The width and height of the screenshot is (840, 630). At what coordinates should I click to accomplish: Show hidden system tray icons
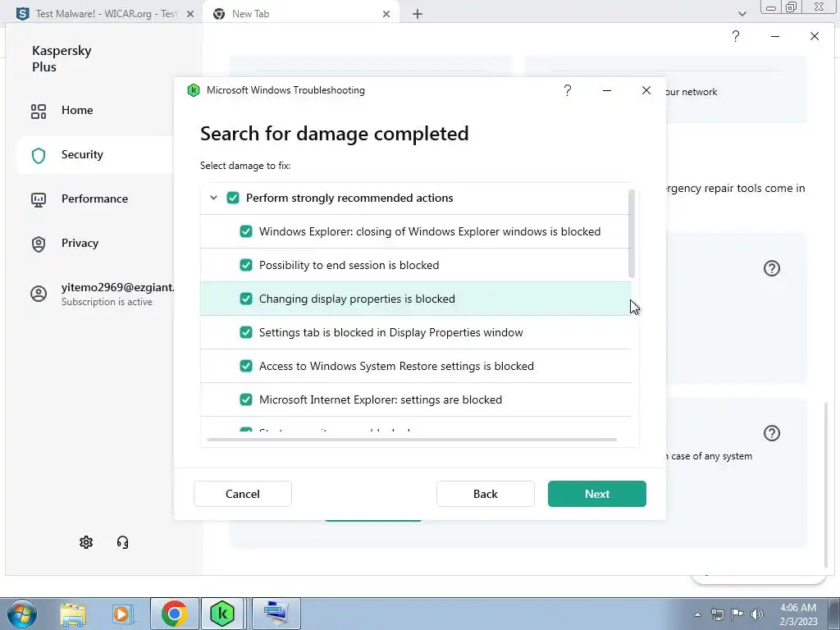pyautogui.click(x=697, y=614)
